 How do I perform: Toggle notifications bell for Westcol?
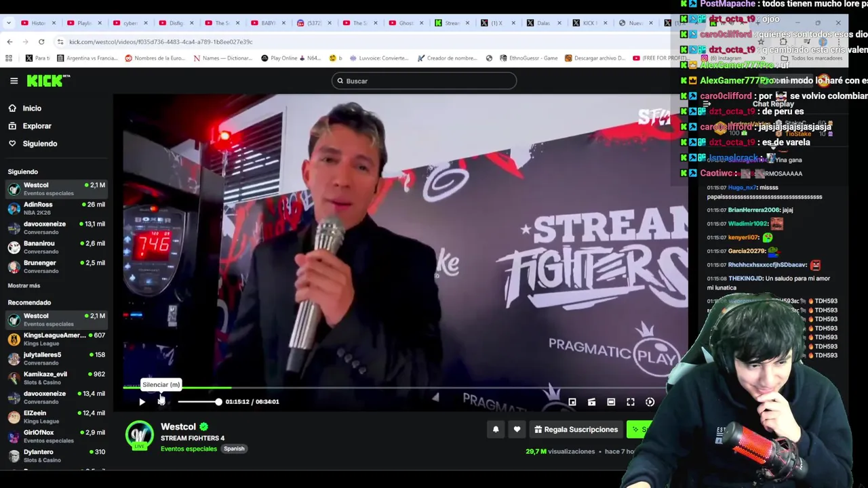point(496,429)
